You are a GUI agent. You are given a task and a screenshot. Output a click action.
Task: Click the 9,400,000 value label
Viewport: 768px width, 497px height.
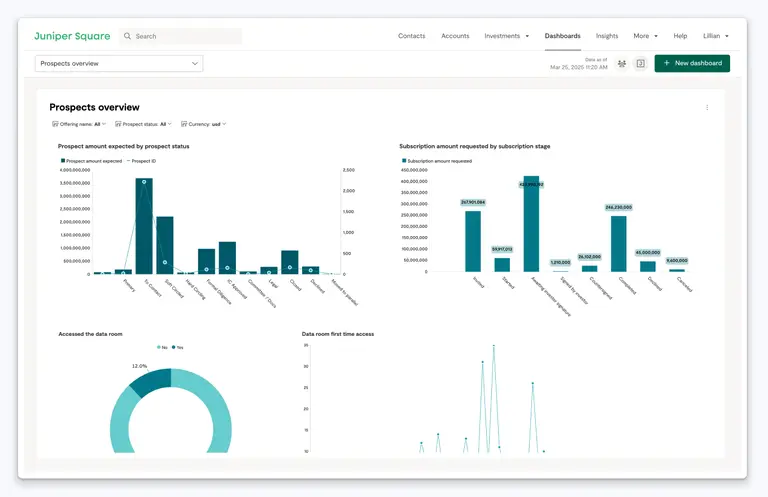(677, 260)
